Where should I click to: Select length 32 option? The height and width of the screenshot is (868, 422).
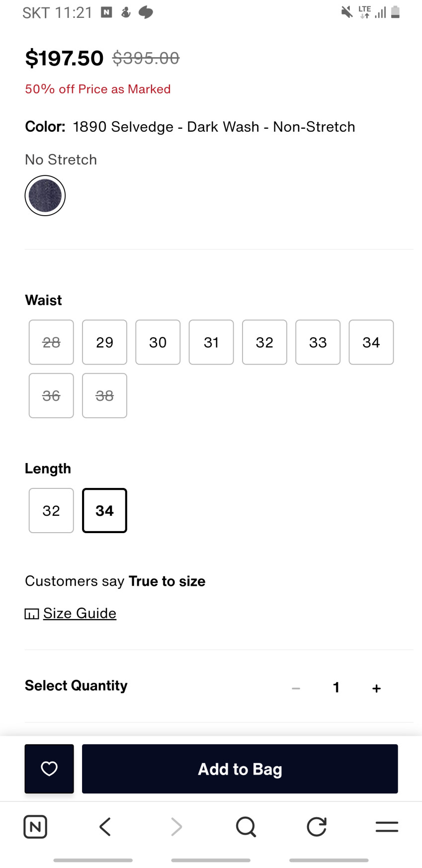tap(51, 511)
